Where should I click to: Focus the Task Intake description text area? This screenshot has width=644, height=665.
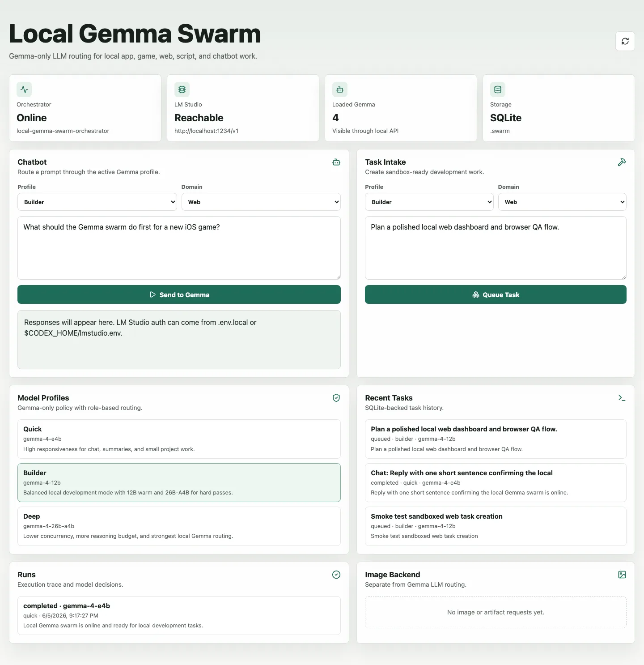tap(496, 248)
